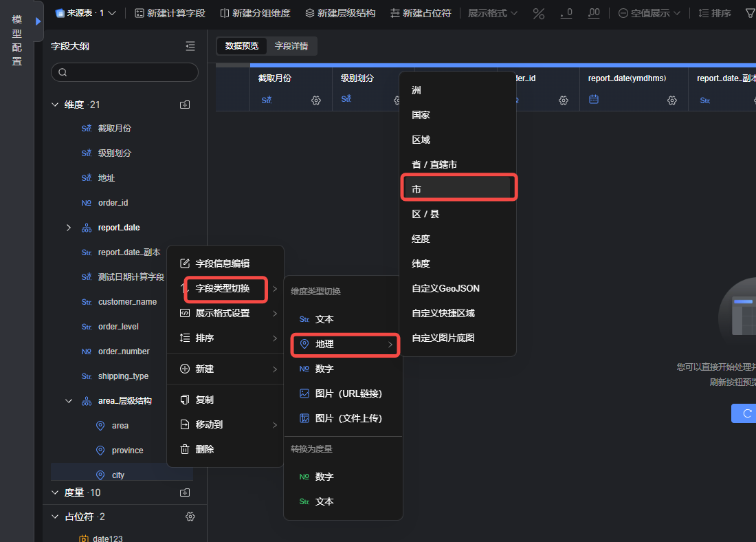Click gear icon in report_date(ymdhms) column header
This screenshot has width=756, height=542.
(x=672, y=100)
